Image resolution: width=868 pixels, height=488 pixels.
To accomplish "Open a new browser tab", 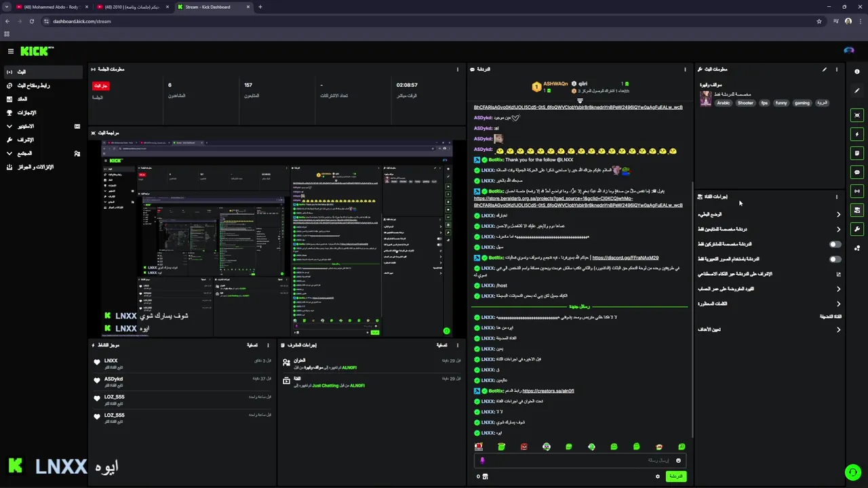I will pyautogui.click(x=260, y=7).
